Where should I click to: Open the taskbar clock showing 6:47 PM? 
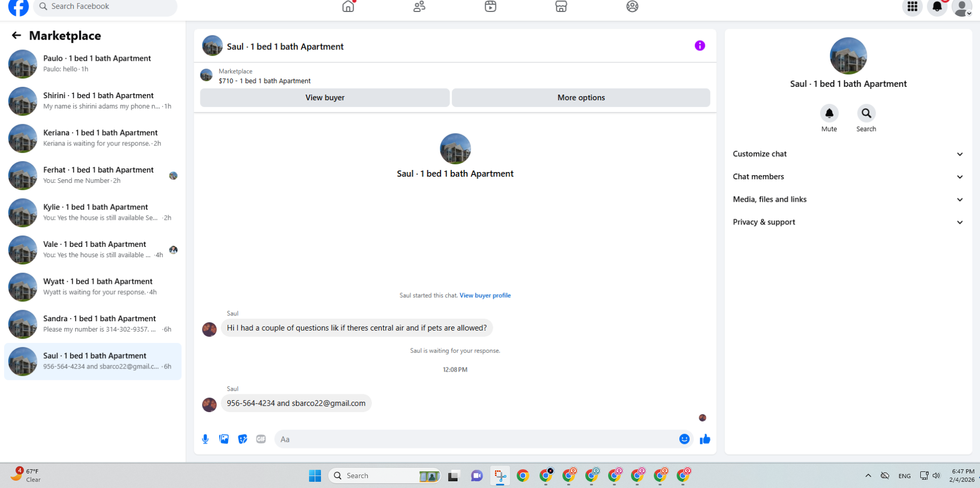point(962,476)
